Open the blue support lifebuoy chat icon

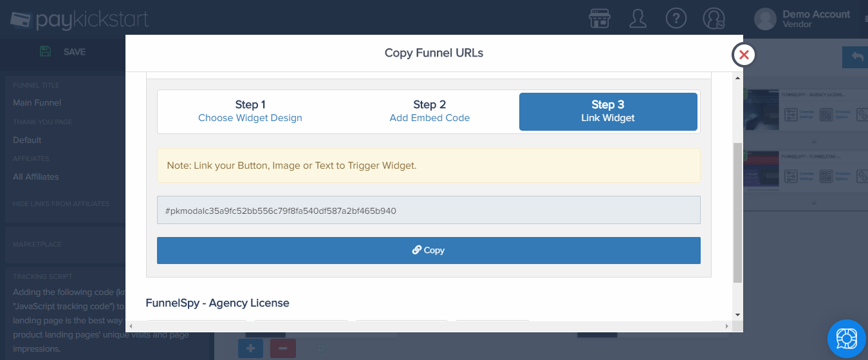click(x=847, y=338)
